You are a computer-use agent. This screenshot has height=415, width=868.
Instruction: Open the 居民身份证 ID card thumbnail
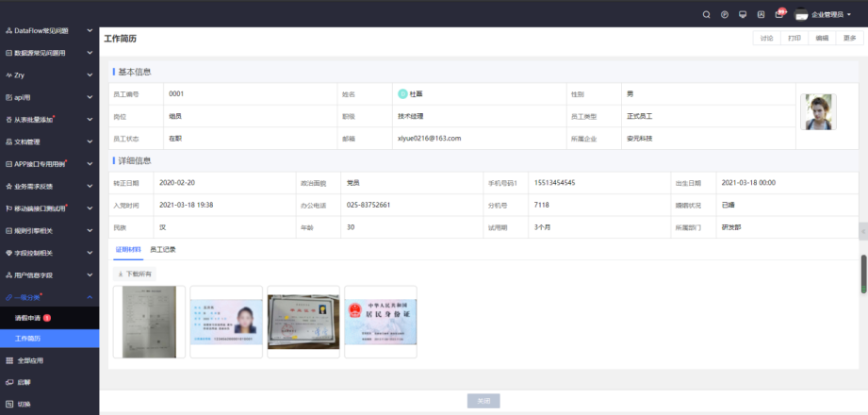click(381, 322)
